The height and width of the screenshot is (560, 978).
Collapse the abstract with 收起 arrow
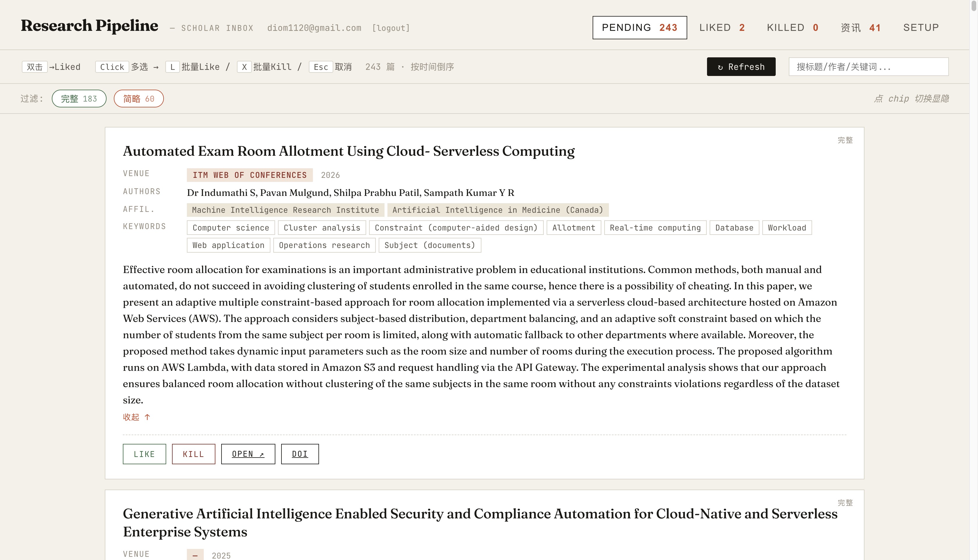[x=137, y=417]
